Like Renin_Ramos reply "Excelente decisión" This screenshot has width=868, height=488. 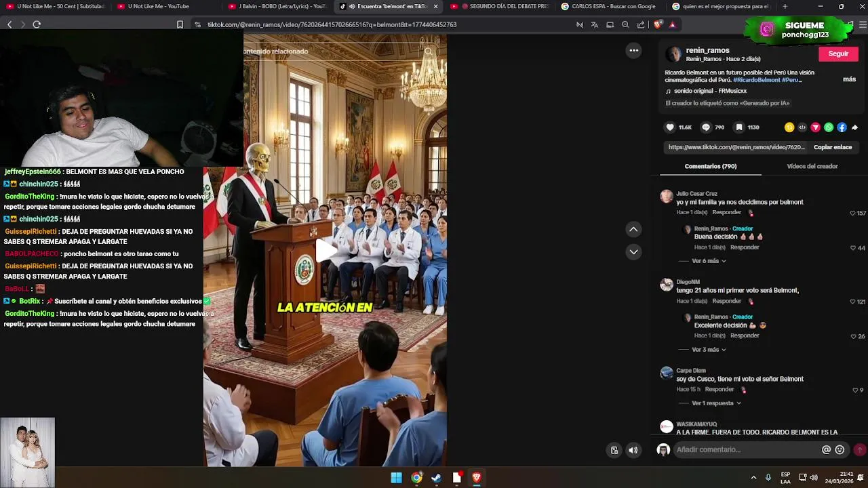853,336
